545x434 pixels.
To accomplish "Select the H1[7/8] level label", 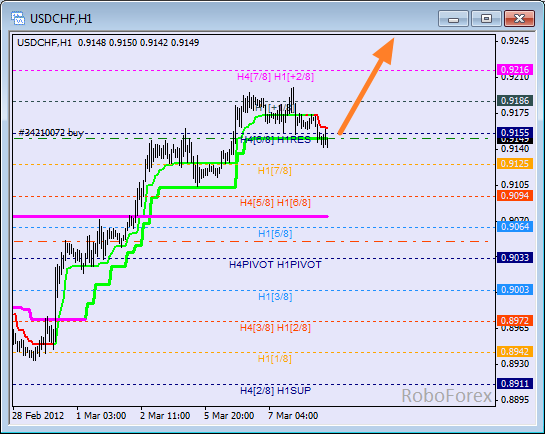I will coord(275,171).
